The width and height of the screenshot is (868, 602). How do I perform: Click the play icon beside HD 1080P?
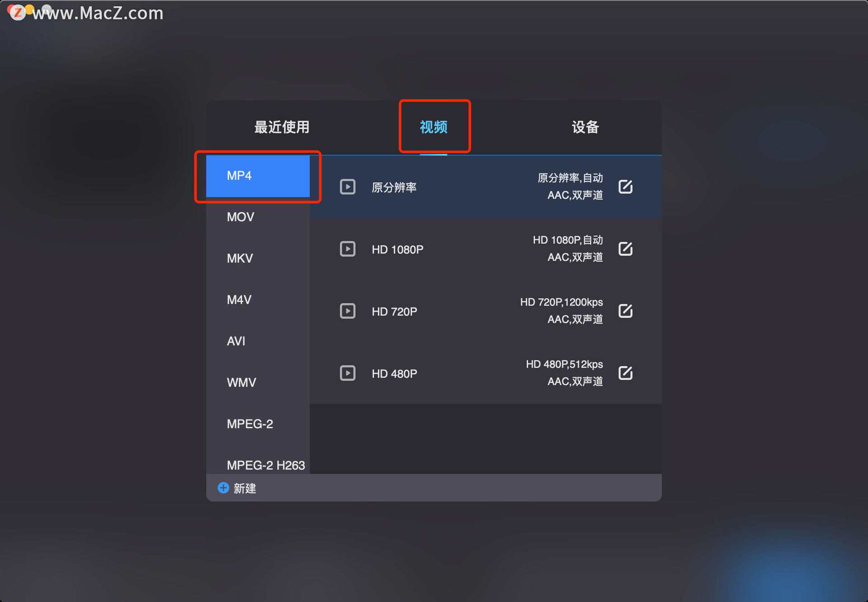[347, 249]
